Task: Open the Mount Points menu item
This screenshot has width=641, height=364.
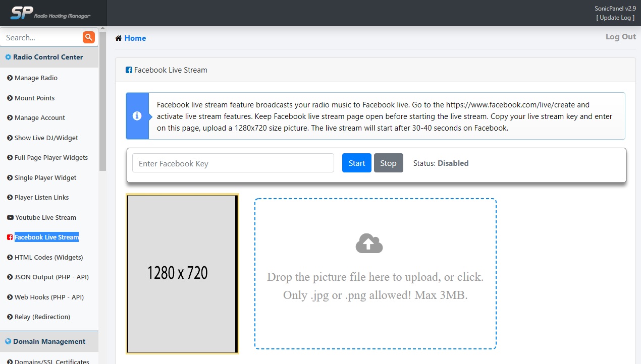Action: (x=34, y=98)
